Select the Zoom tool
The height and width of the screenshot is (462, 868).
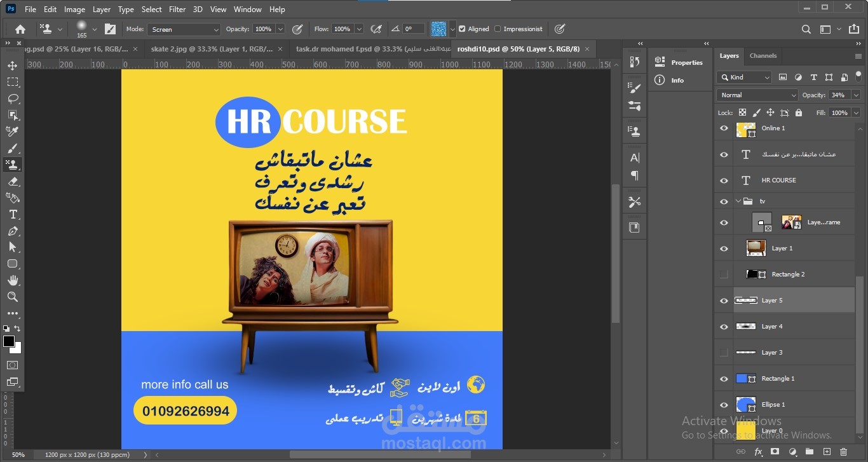tap(12, 297)
